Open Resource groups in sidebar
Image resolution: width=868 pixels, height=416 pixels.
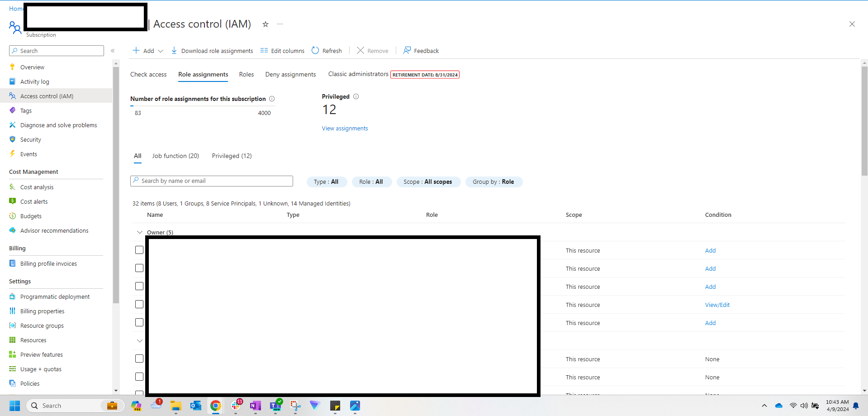[x=42, y=325]
